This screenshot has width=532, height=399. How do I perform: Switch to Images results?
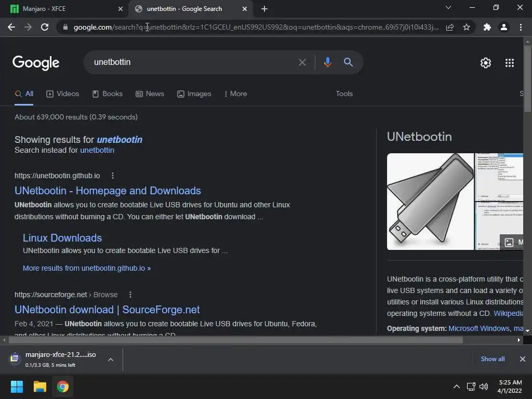click(x=194, y=94)
